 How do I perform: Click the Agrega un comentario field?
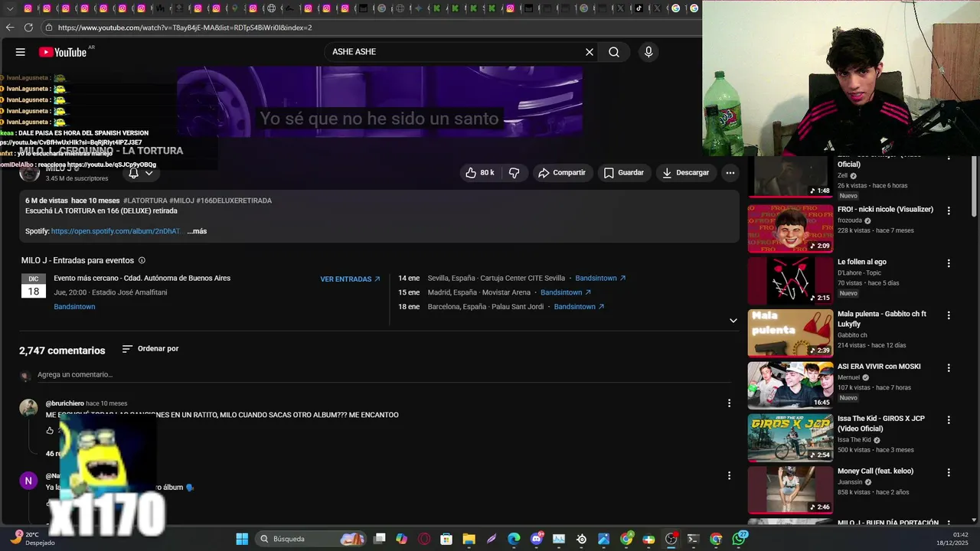[383, 375]
